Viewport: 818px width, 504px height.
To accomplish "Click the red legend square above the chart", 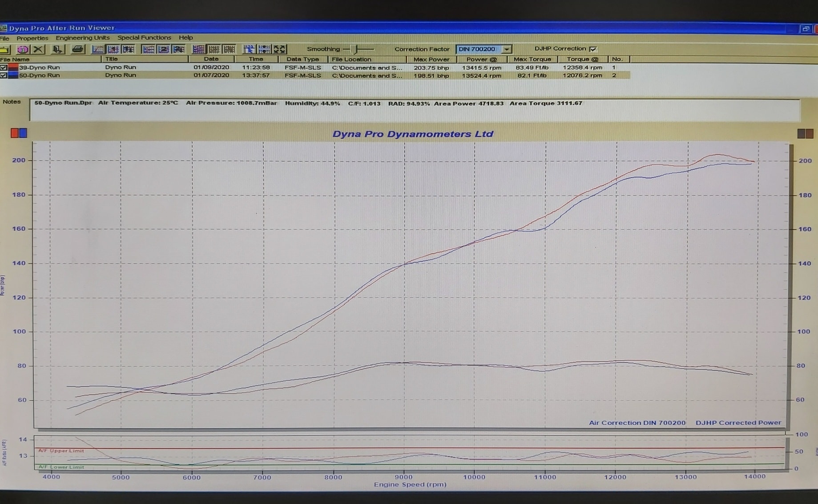I will click(x=15, y=133).
